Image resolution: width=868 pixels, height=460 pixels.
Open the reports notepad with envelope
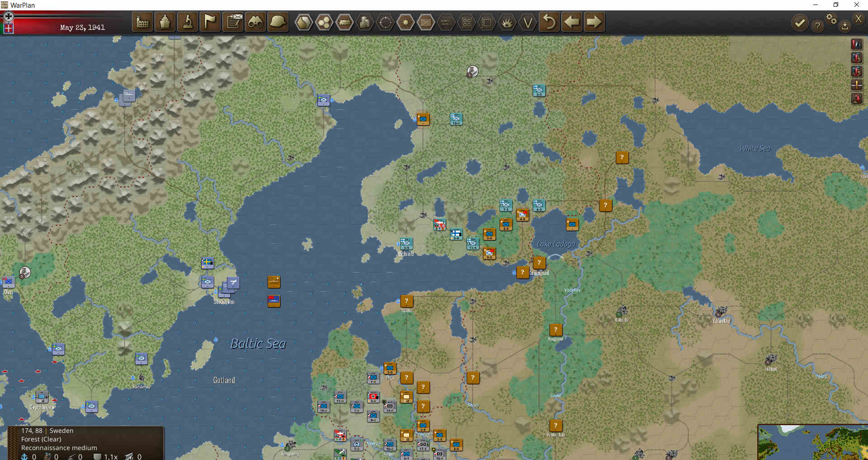(233, 22)
